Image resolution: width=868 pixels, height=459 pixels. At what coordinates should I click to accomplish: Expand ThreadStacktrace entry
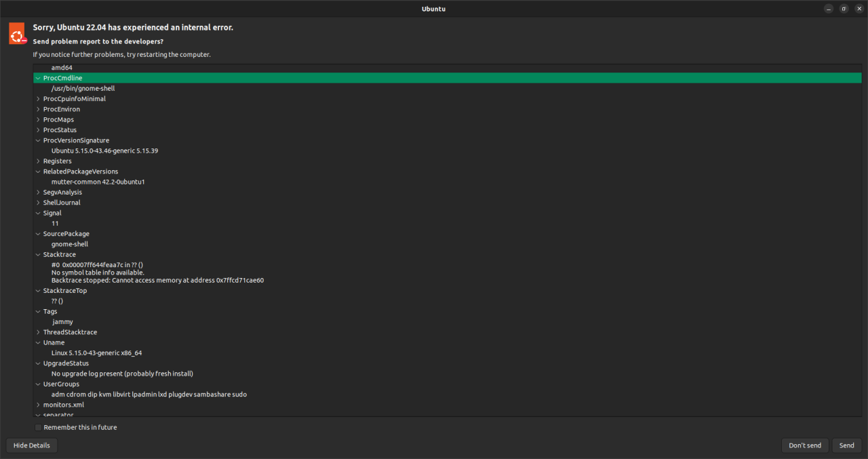38,332
